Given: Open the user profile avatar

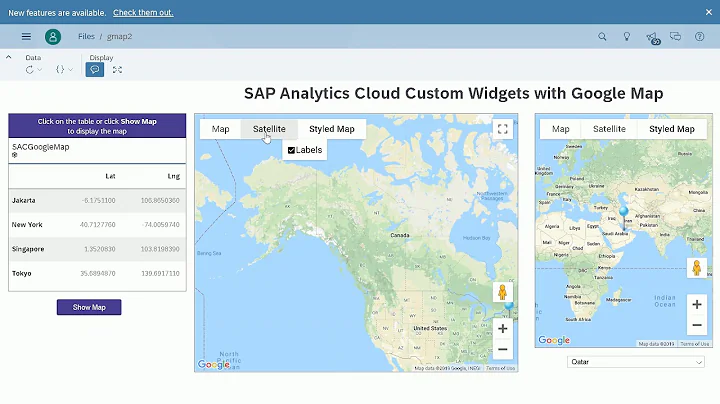Looking at the screenshot, I should point(53,36).
